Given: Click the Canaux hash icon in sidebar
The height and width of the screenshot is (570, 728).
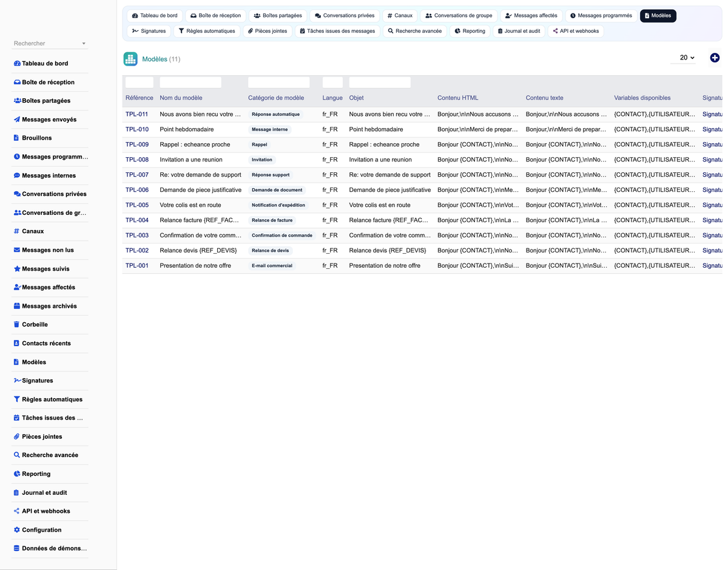Looking at the screenshot, I should [16, 231].
